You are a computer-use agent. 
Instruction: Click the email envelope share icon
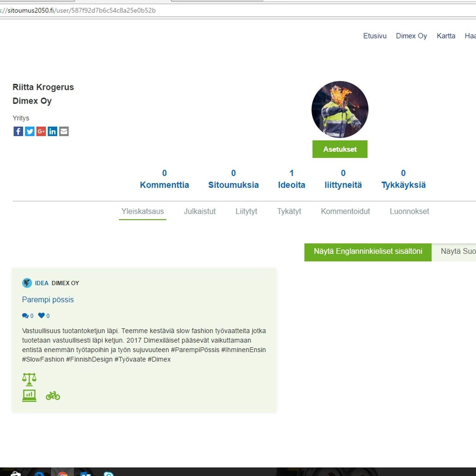[64, 131]
